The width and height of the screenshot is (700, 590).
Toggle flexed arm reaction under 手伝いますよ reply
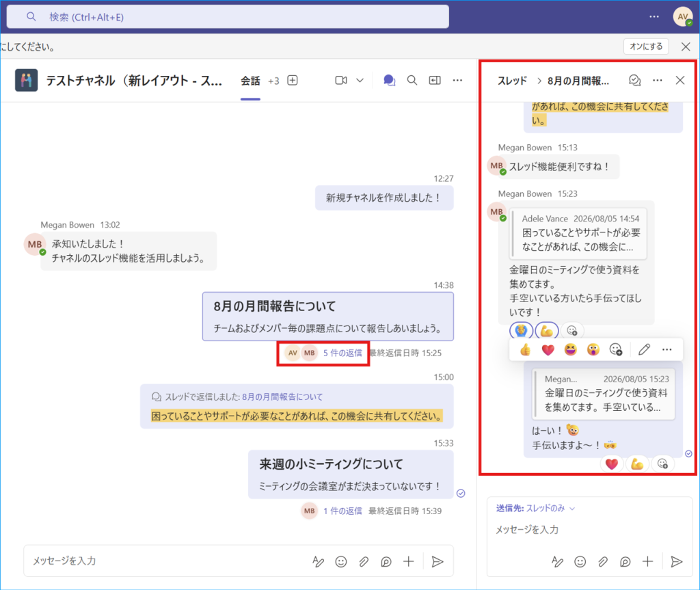637,464
